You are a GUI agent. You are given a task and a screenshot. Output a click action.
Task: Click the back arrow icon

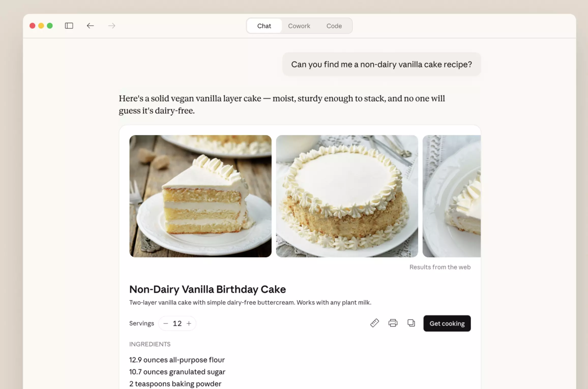click(90, 26)
